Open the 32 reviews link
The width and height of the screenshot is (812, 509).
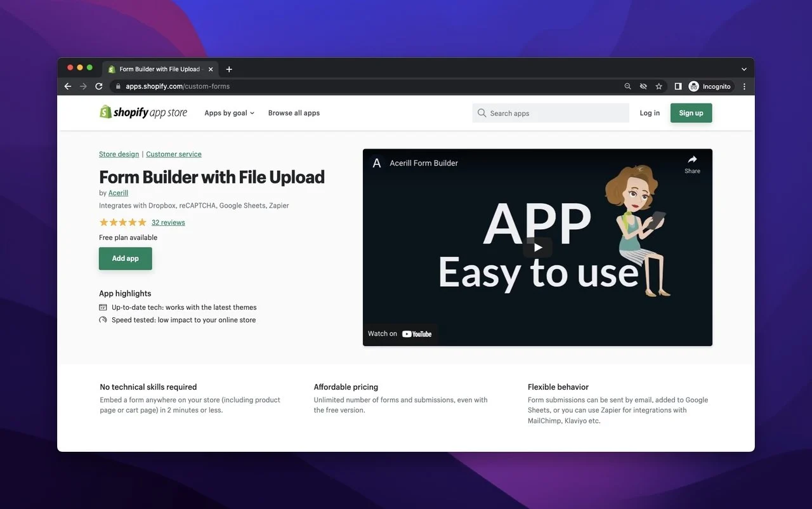pyautogui.click(x=168, y=223)
